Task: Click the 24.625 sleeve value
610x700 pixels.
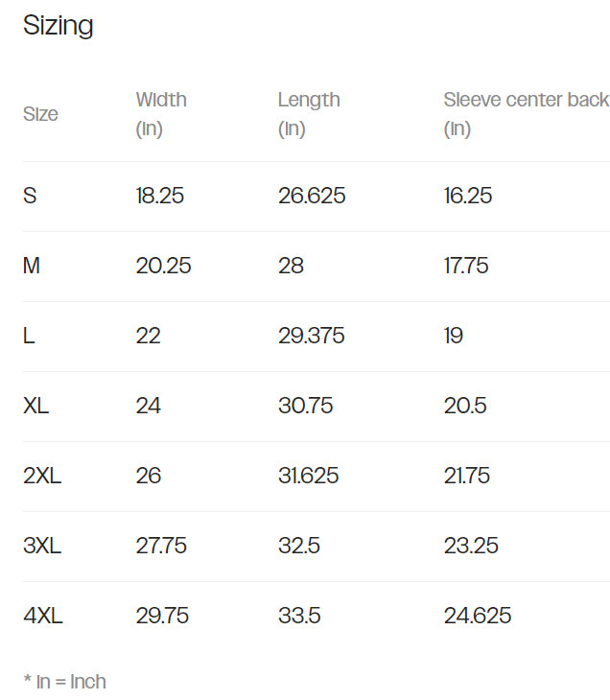Action: pos(478,616)
